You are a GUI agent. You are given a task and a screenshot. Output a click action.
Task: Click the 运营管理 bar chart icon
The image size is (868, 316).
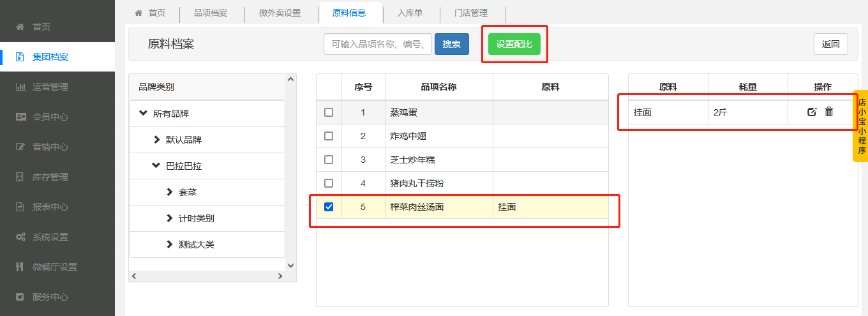tap(20, 87)
